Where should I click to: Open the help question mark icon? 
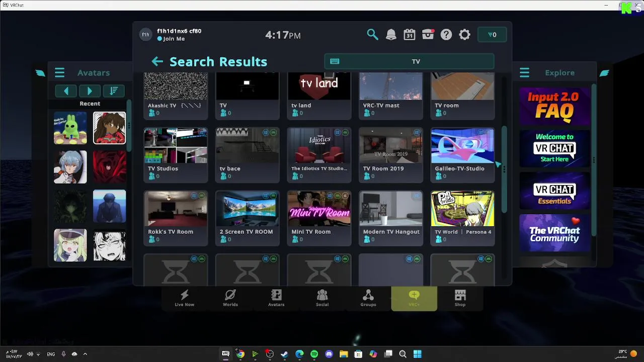pos(446,35)
